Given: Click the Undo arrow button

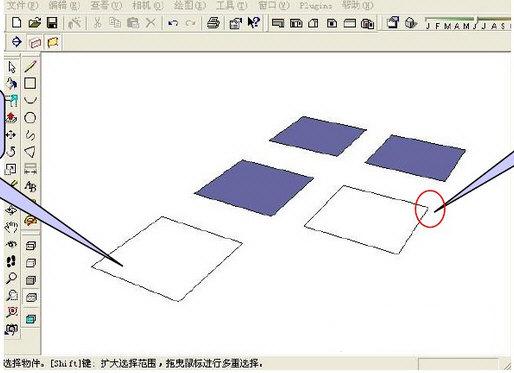Looking at the screenshot, I should (x=173, y=23).
